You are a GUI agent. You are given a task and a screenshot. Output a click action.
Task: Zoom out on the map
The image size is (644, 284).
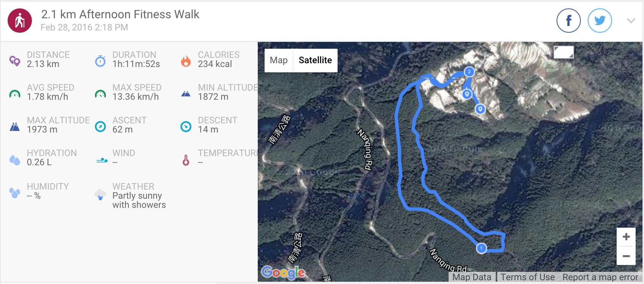tap(626, 256)
